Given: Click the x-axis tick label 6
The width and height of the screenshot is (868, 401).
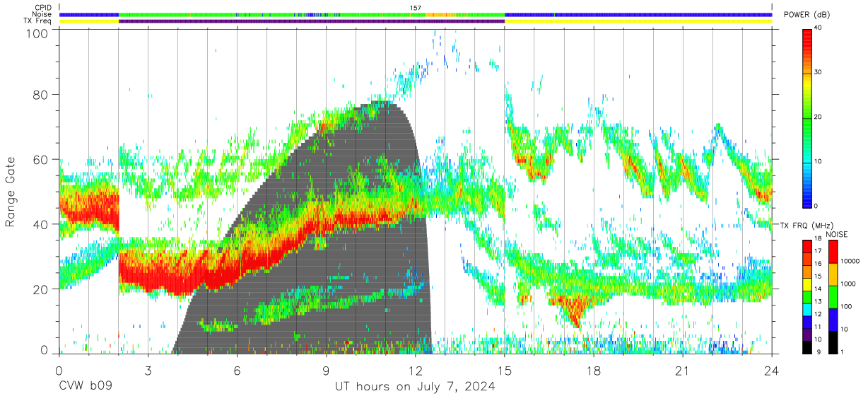Looking at the screenshot, I should [237, 370].
